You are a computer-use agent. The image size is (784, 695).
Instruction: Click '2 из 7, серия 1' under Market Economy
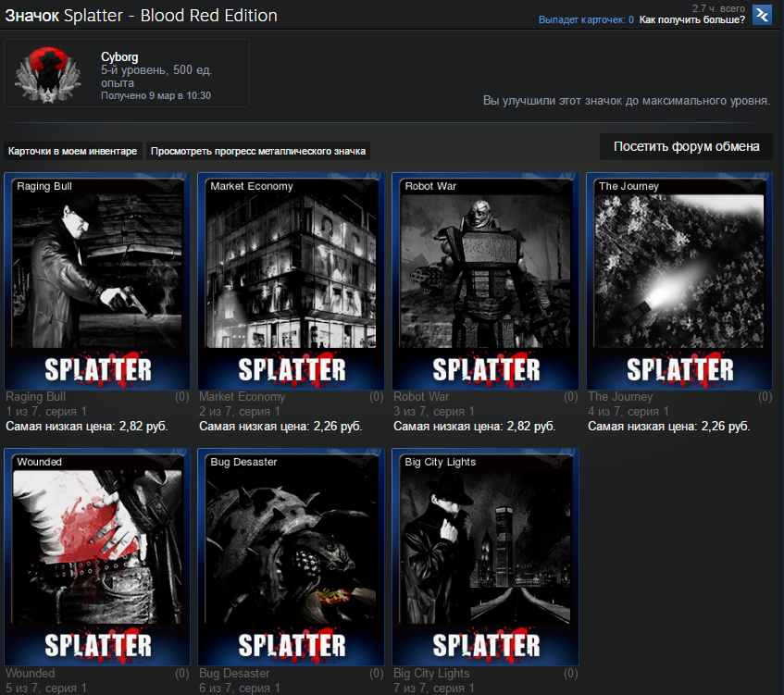coord(240,412)
